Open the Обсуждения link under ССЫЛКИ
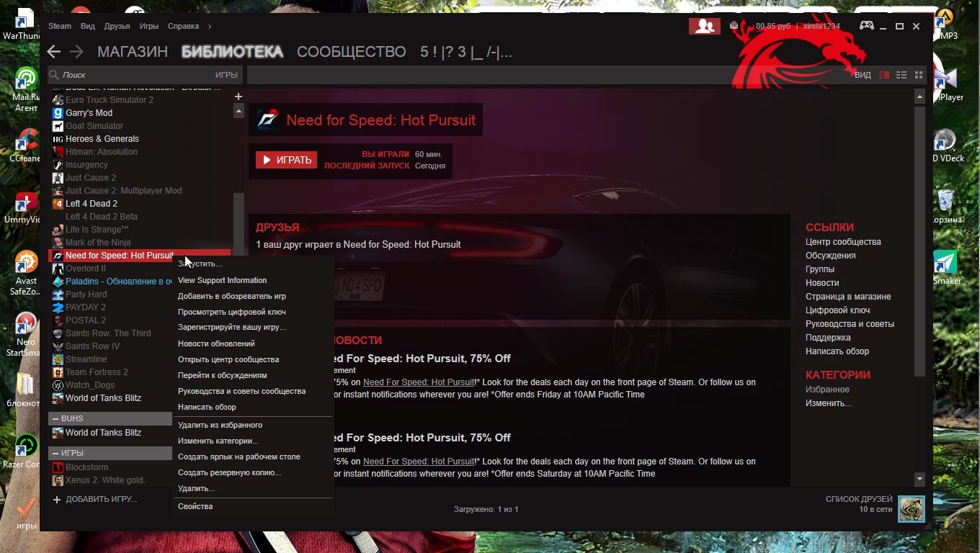980x553 pixels. pyautogui.click(x=831, y=256)
